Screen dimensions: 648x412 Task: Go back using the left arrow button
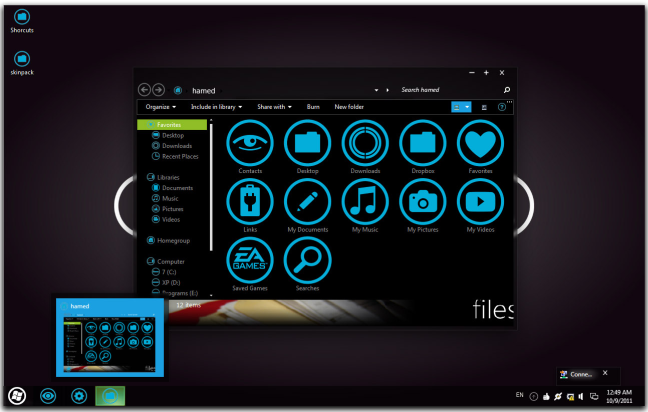[144, 90]
